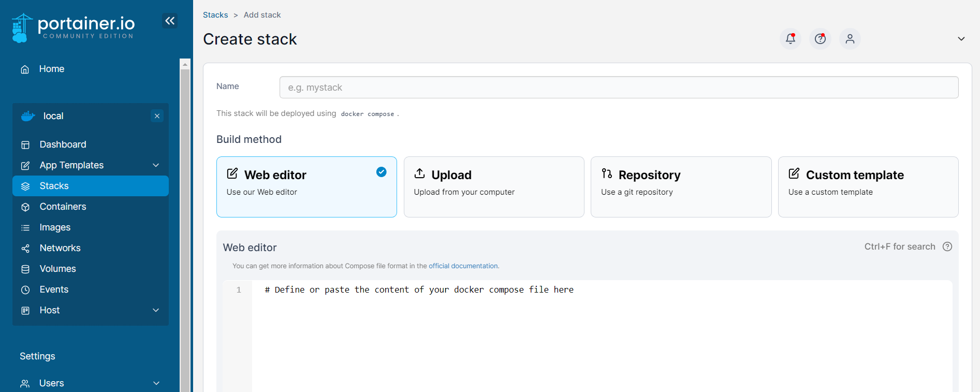Switch to the Custom template build method
The width and height of the screenshot is (980, 392).
click(868, 187)
